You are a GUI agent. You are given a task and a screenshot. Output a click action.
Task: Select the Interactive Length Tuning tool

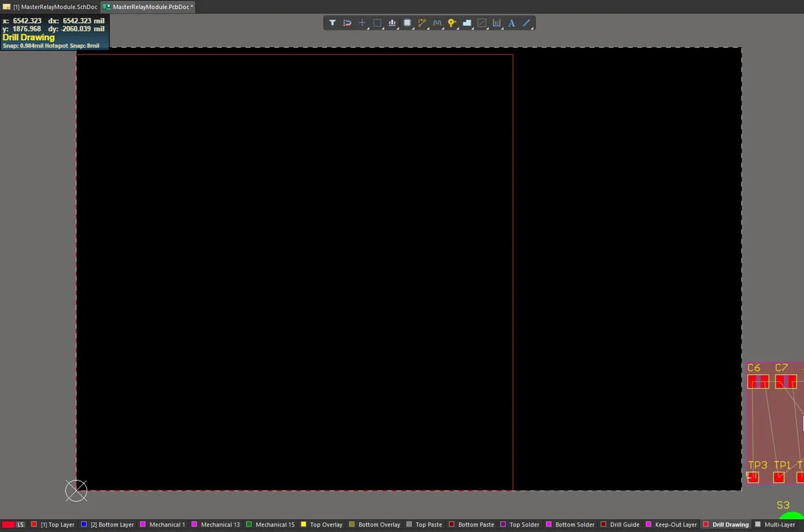[x=437, y=23]
